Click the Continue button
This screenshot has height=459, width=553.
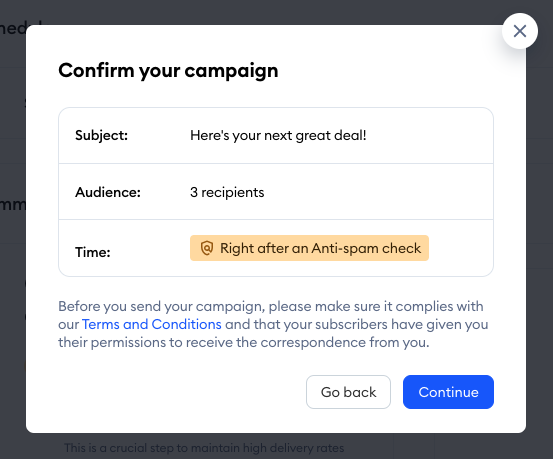coord(448,392)
